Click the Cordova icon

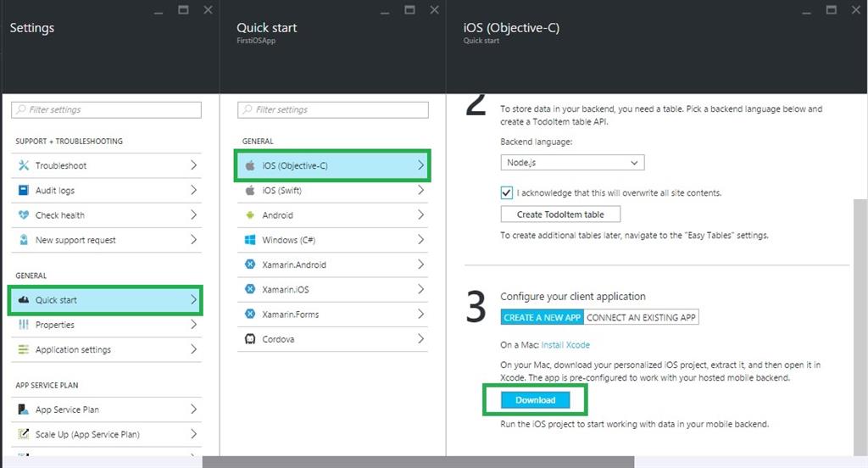pyautogui.click(x=250, y=339)
